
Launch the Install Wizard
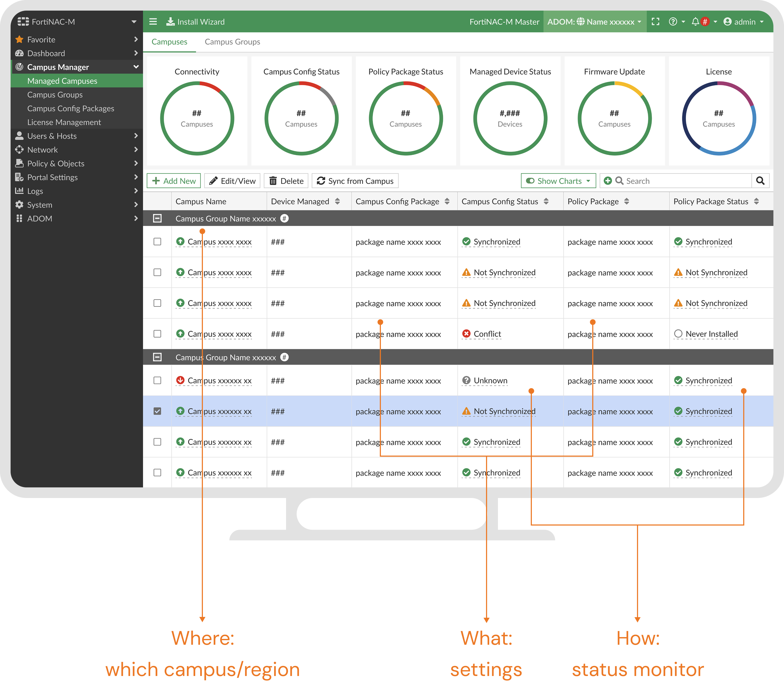click(x=195, y=22)
